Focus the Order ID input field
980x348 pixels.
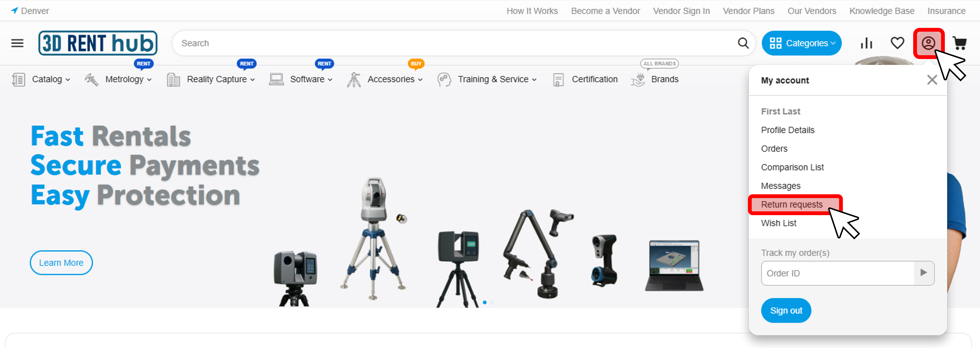(837, 273)
